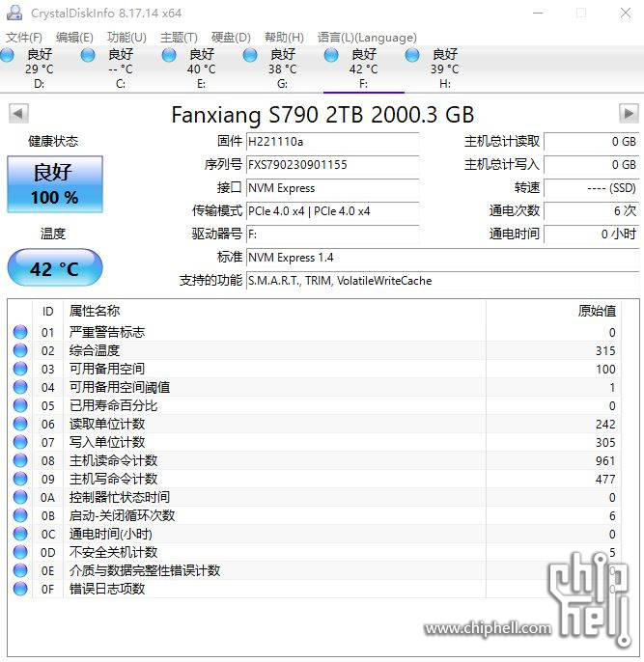
Task: Click the transfer mode field PCIe 4.0 x4
Action: 333,211
